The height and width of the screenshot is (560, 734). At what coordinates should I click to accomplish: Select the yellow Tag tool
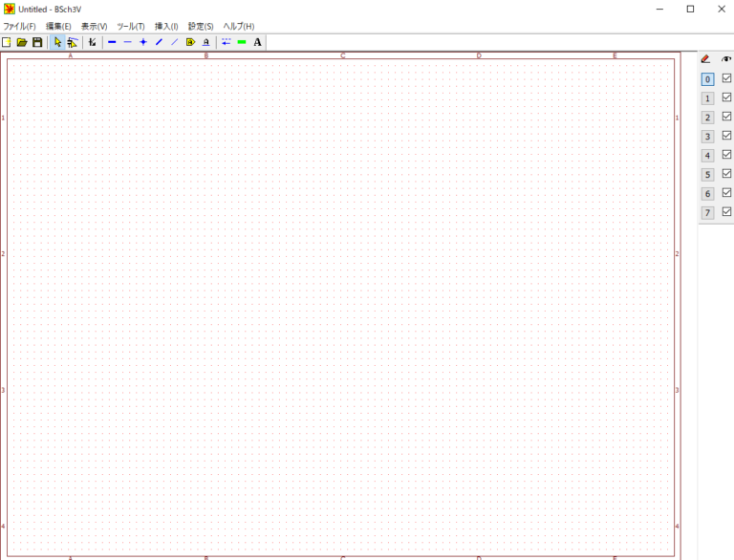(x=190, y=42)
